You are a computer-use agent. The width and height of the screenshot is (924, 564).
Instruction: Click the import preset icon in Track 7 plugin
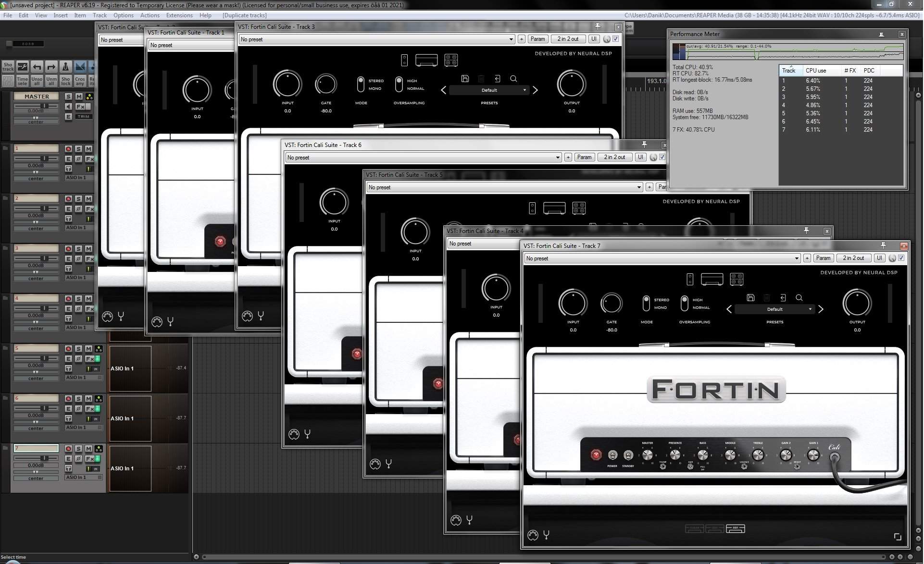pos(783,298)
